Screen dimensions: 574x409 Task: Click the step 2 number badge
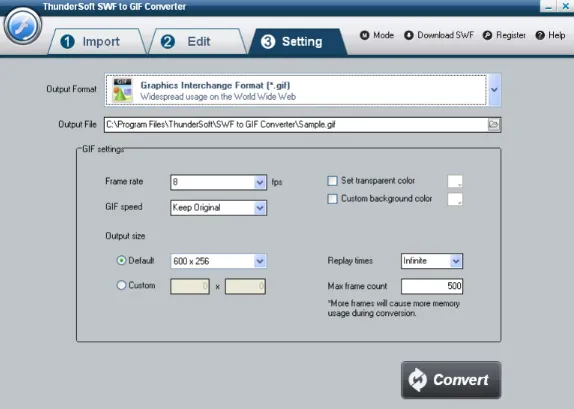click(x=168, y=42)
